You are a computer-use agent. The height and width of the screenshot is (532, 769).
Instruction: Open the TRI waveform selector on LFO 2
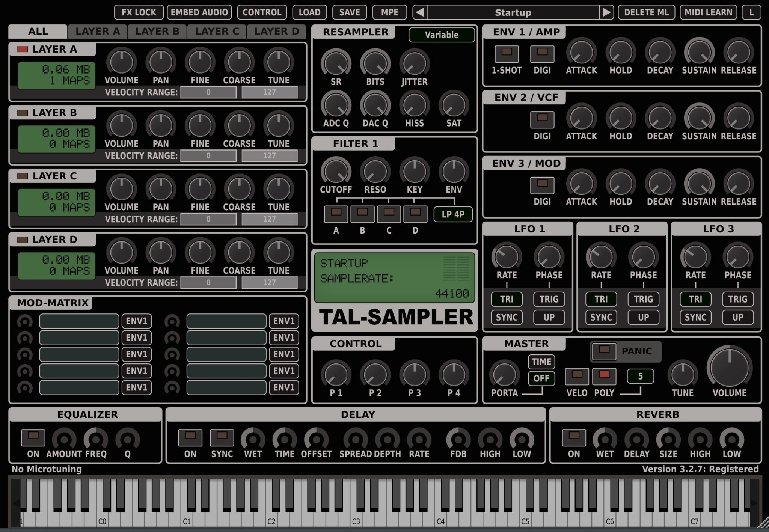click(601, 299)
